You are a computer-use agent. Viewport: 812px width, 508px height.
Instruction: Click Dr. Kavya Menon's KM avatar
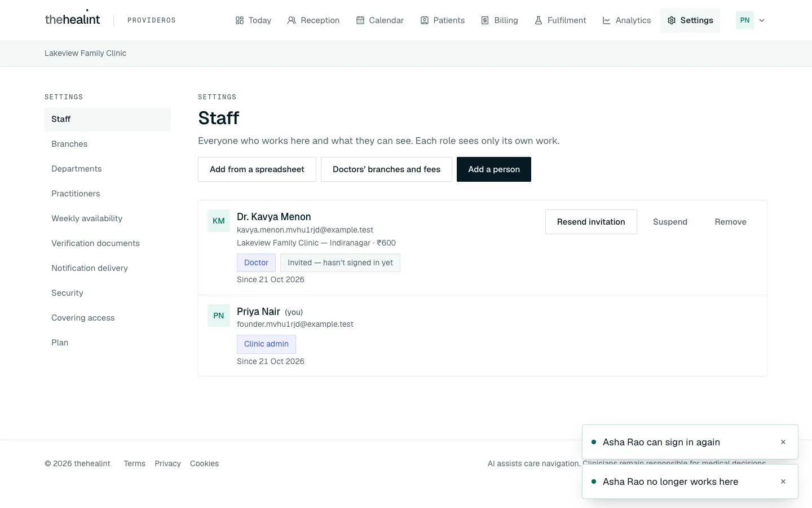[219, 221]
